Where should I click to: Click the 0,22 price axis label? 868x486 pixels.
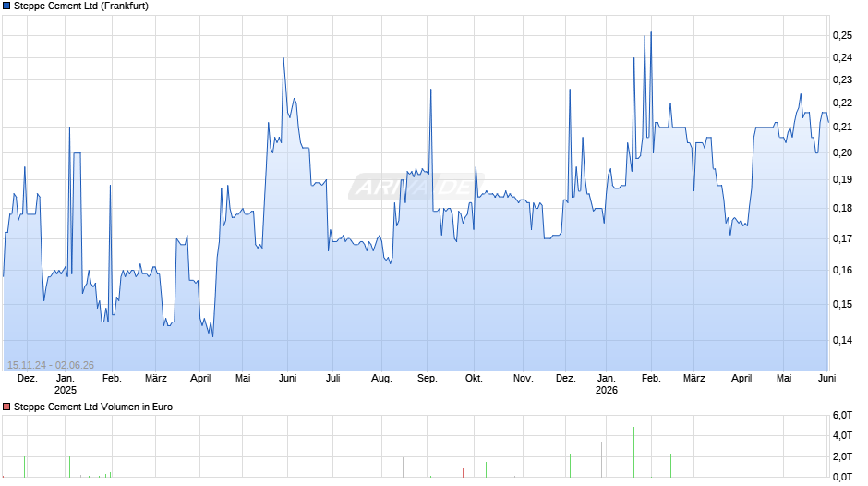[842, 103]
